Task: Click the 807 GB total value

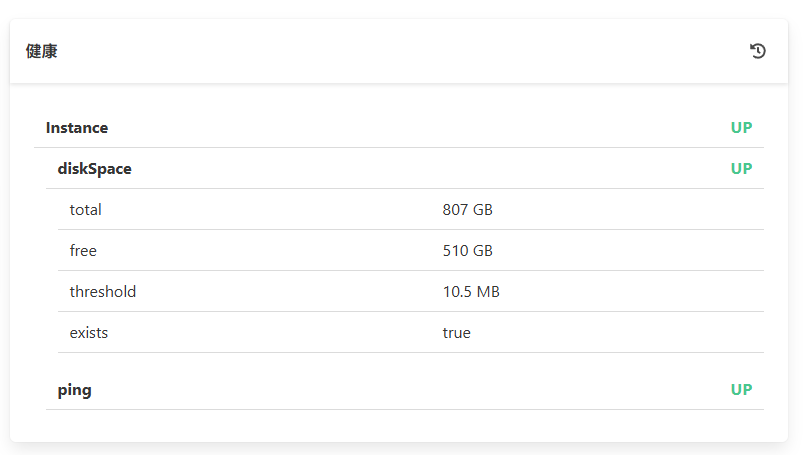Action: click(x=468, y=210)
